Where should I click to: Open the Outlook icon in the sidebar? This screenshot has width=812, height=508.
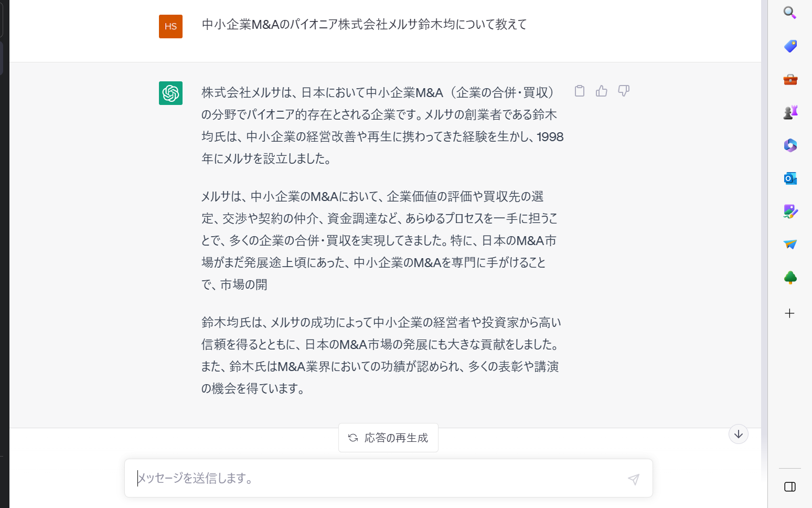pyautogui.click(x=790, y=178)
